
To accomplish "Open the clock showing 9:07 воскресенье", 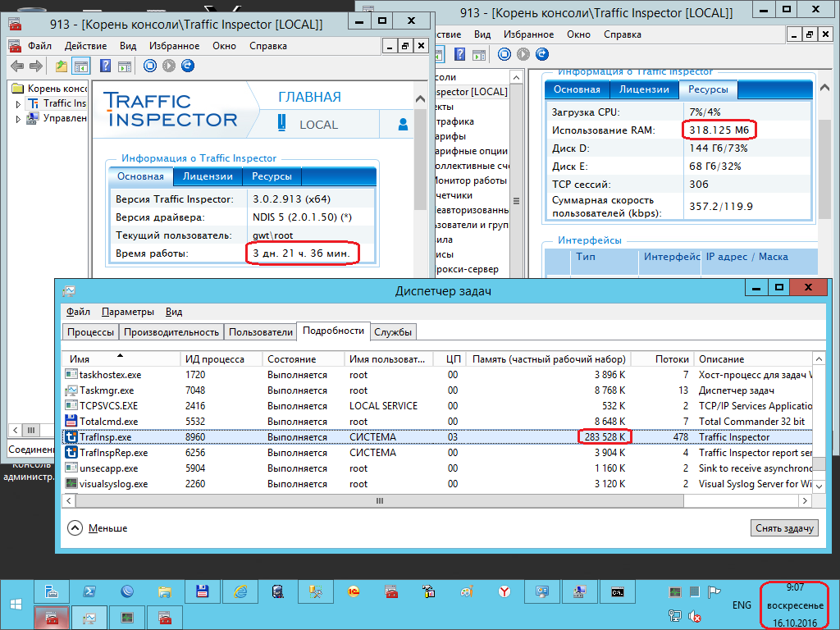I will click(795, 605).
